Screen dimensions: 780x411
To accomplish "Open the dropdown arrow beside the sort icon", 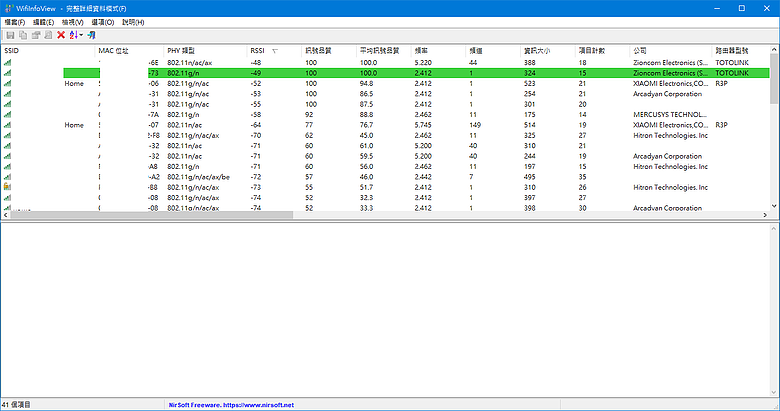I will coord(81,35).
